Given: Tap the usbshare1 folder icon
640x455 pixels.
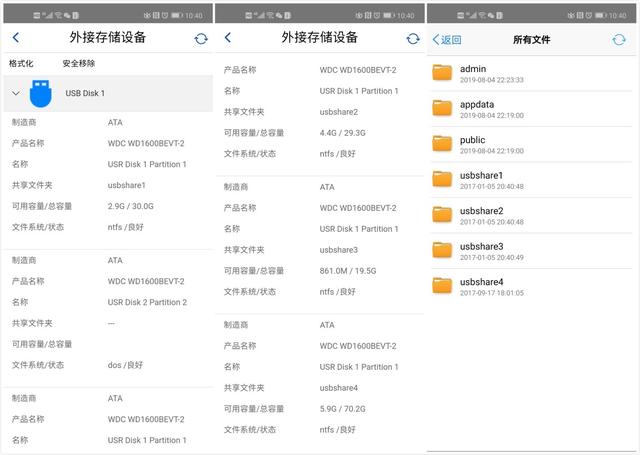Looking at the screenshot, I should point(442,179).
